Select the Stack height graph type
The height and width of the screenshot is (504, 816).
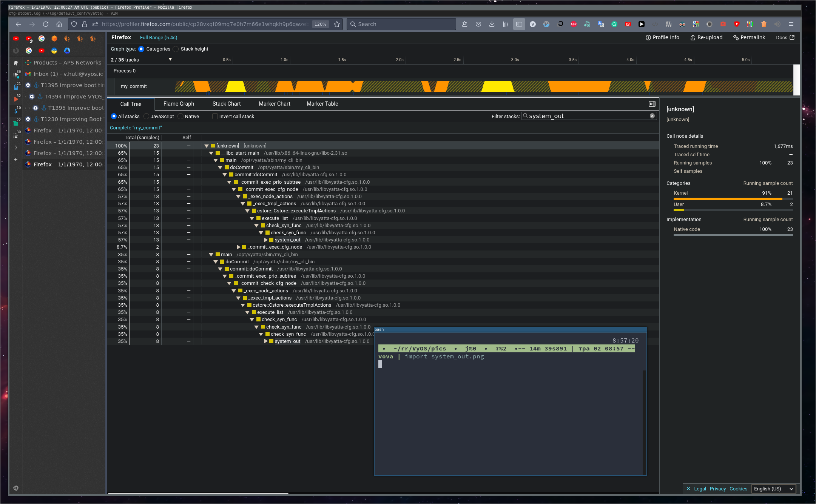pyautogui.click(x=176, y=49)
